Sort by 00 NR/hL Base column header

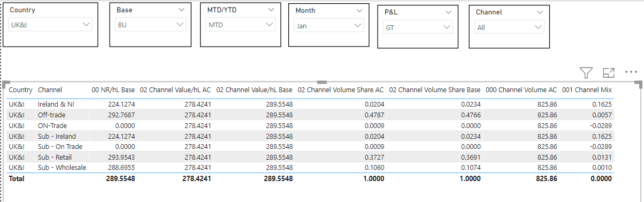pos(113,90)
